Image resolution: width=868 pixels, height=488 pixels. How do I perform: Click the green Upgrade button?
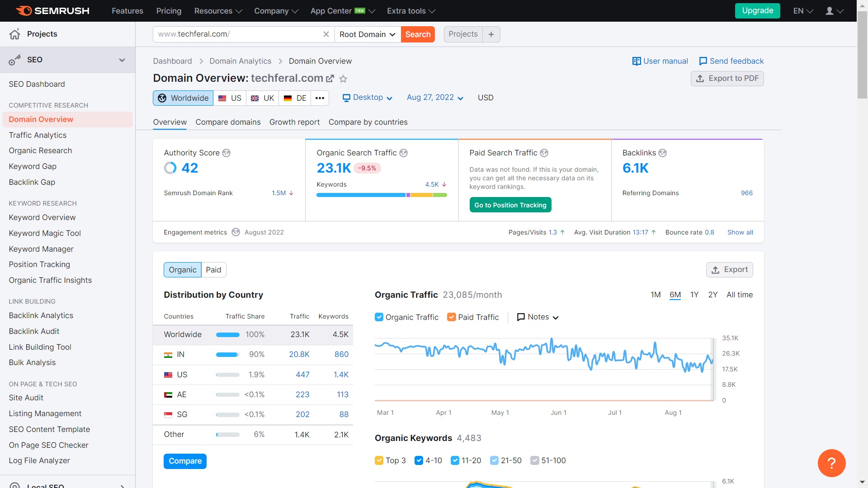(x=758, y=11)
